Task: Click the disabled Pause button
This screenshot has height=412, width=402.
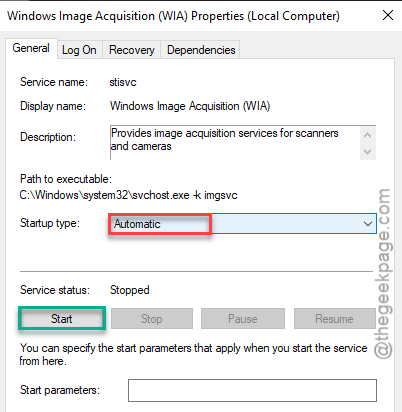Action: coord(243,319)
